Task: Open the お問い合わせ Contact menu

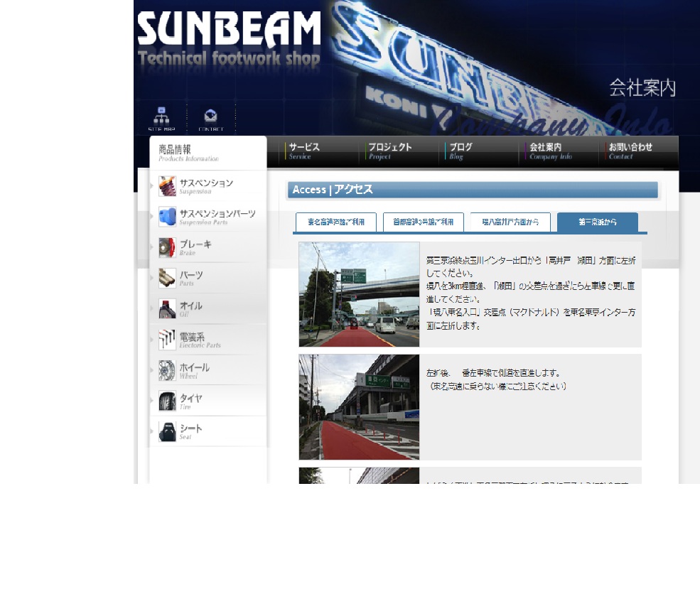Action: [630, 151]
